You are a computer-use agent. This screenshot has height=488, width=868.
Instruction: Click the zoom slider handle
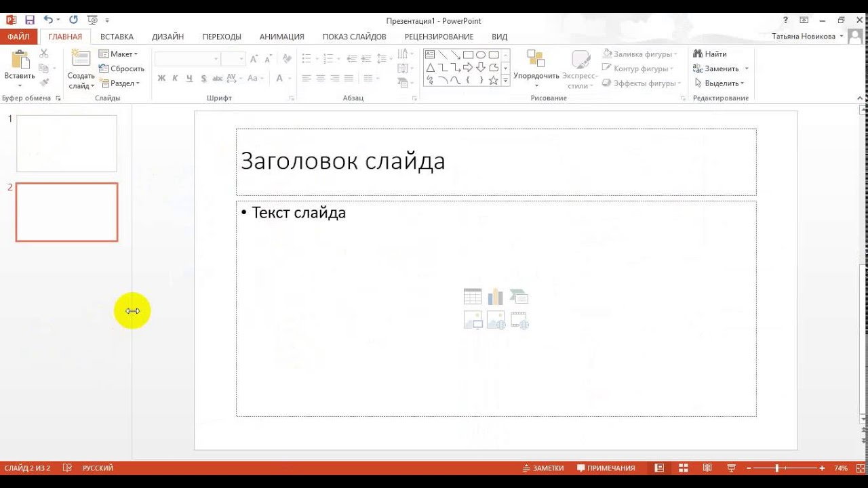pyautogui.click(x=777, y=468)
